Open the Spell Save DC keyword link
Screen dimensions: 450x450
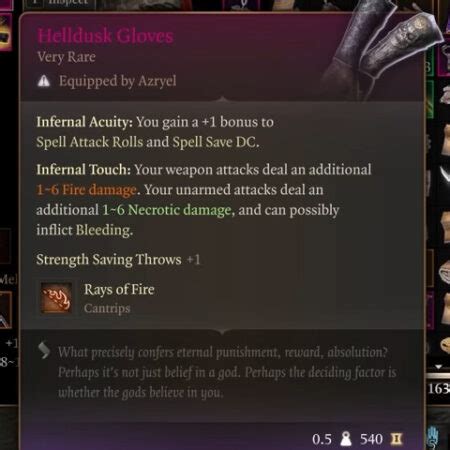point(214,142)
